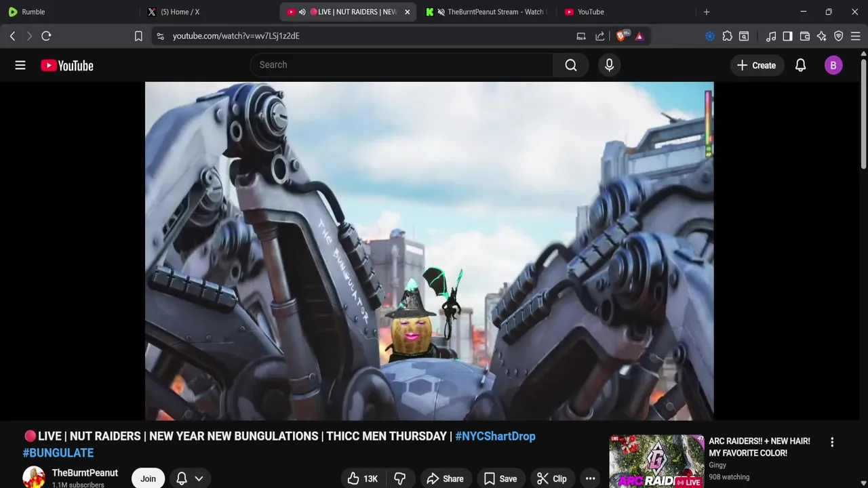Reload the current page
The image size is (868, 488).
click(x=46, y=36)
